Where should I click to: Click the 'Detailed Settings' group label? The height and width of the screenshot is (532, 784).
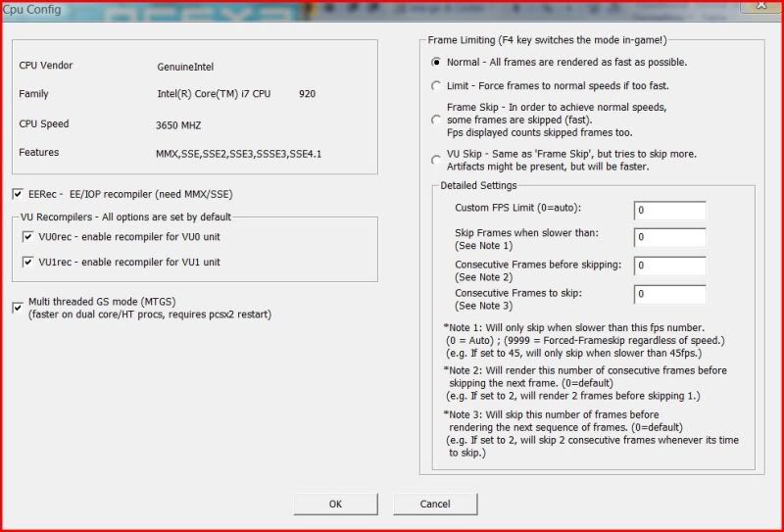(x=478, y=185)
